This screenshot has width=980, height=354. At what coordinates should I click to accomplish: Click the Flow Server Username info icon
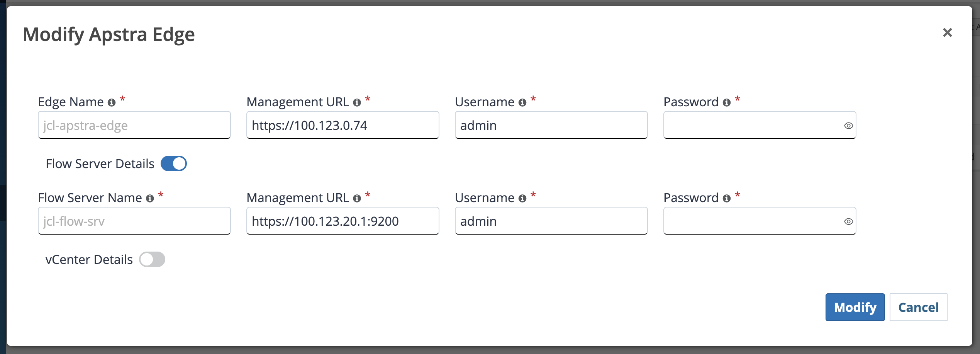522,198
